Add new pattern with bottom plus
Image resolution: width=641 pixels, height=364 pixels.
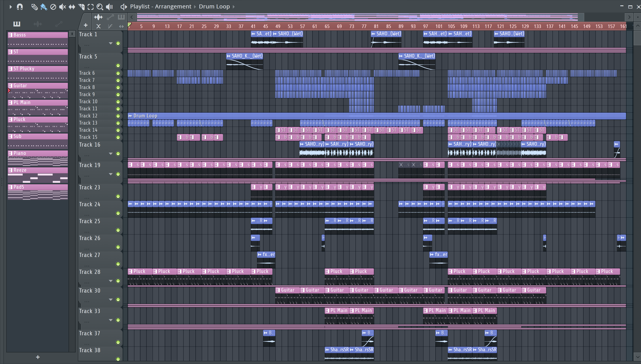[x=38, y=357]
